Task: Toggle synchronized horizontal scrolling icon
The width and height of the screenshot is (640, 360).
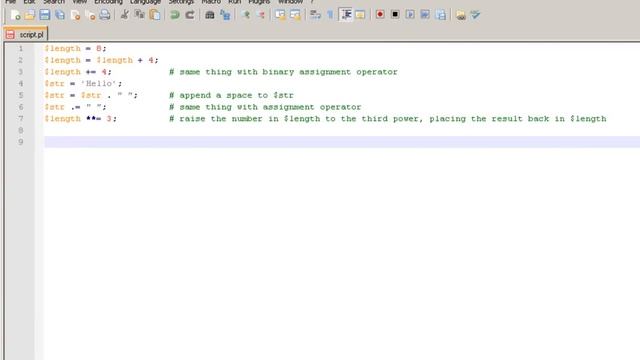Action: pyautogui.click(x=295, y=15)
